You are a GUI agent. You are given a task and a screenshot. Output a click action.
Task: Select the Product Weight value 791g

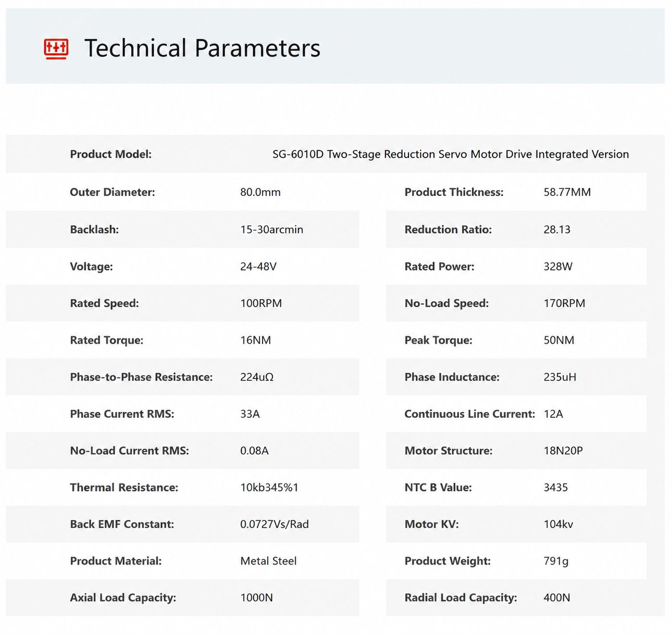point(556,561)
